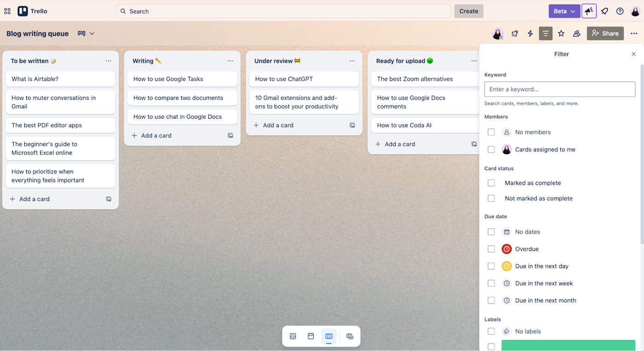Check the No labels filter
Screen dimensions: 644x351
491,331
